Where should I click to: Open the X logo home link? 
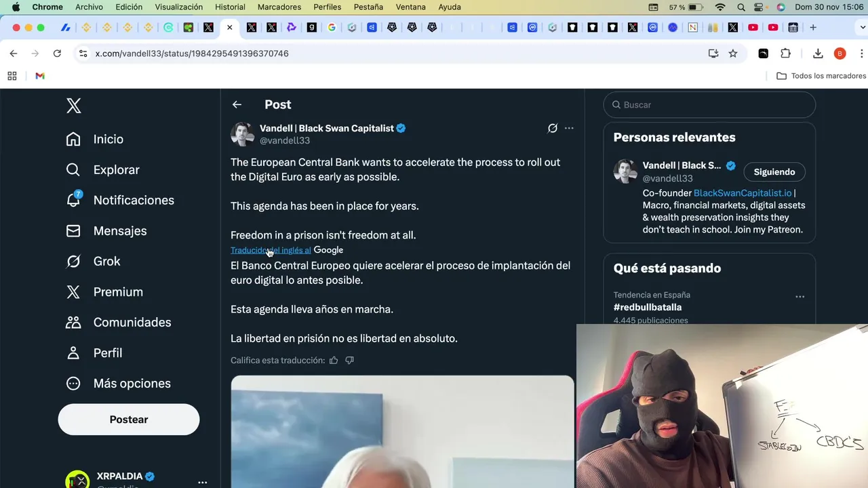[74, 106]
